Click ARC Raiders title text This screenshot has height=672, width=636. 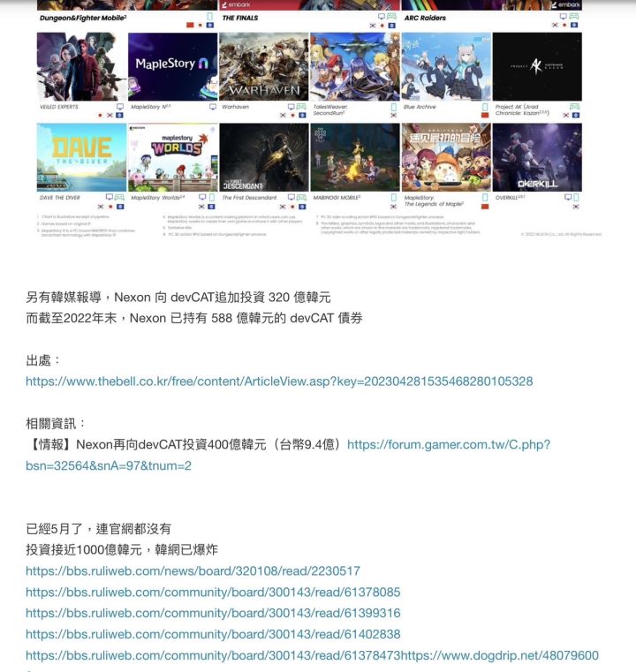tap(425, 18)
